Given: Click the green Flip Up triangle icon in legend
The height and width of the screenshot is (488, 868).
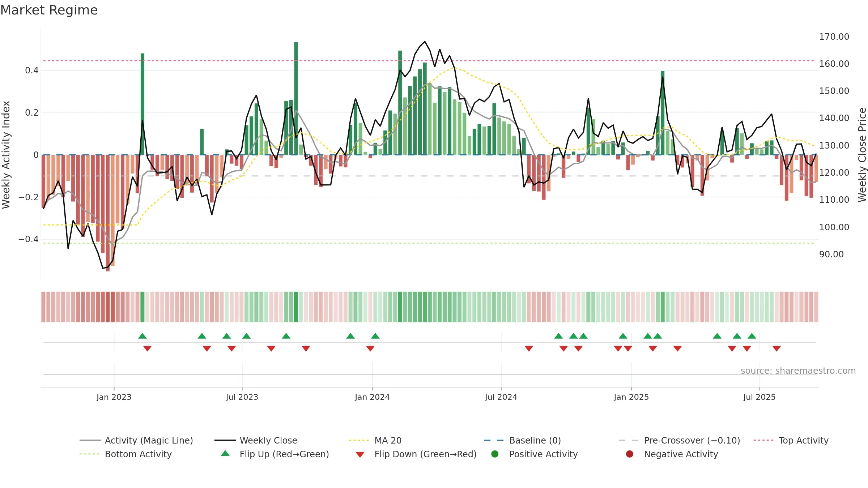Looking at the screenshot, I should pos(225,453).
